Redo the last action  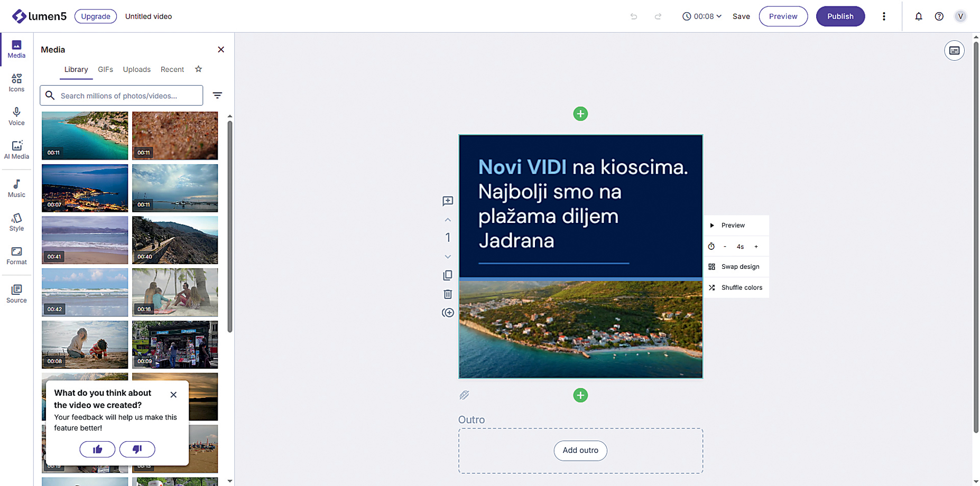(x=658, y=16)
